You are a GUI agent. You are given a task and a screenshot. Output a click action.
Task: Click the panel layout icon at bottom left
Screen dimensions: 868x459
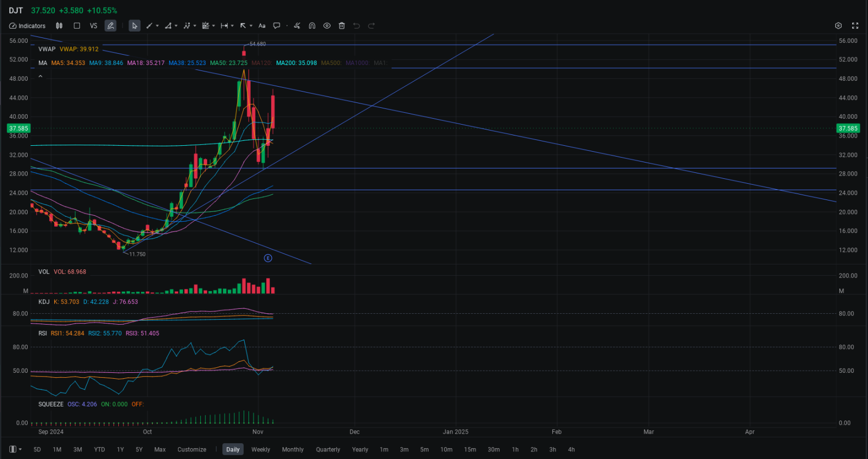[x=12, y=449]
